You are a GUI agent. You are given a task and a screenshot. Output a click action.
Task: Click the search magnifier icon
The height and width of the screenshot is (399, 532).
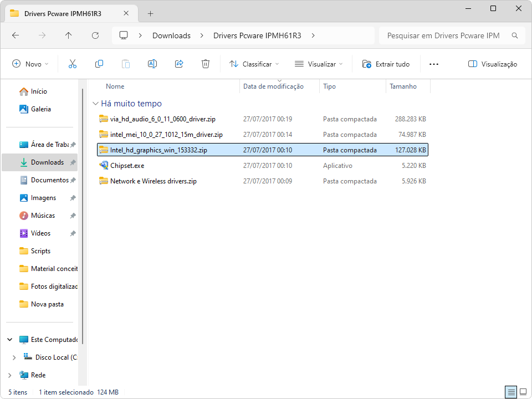click(x=515, y=35)
